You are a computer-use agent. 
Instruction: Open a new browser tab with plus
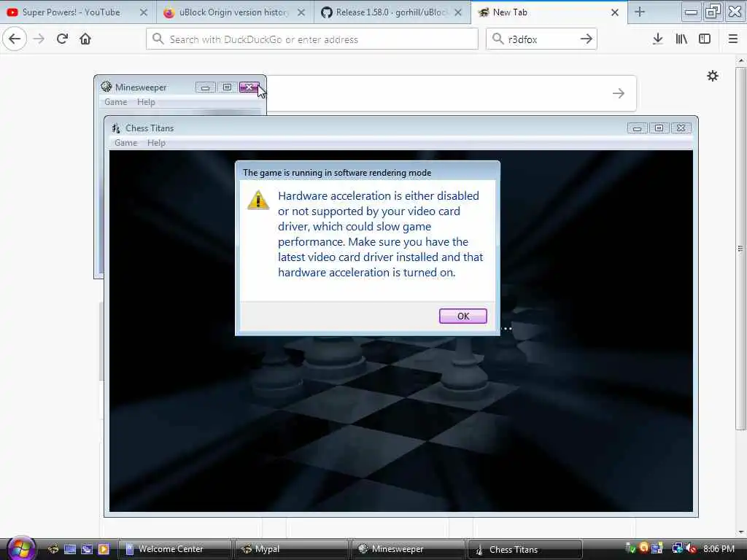pyautogui.click(x=640, y=12)
